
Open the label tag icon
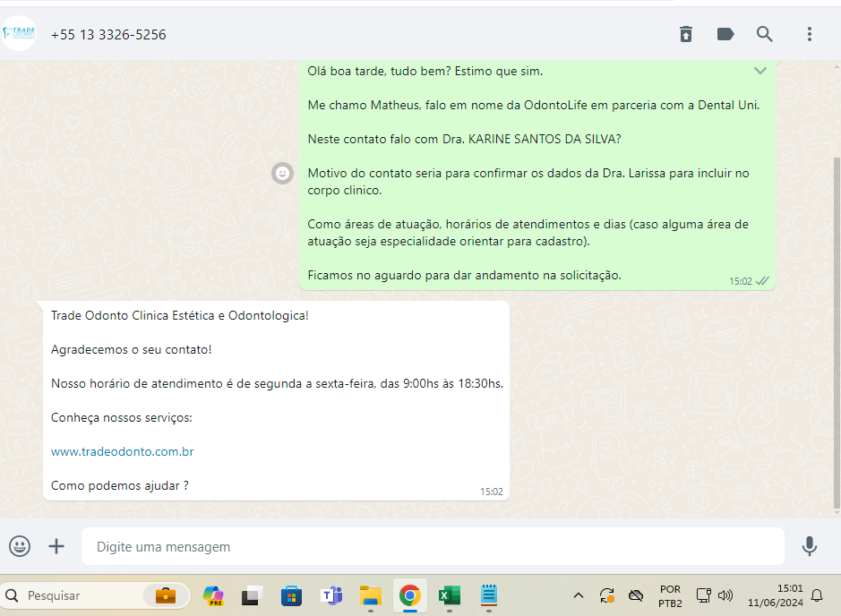[x=725, y=34]
